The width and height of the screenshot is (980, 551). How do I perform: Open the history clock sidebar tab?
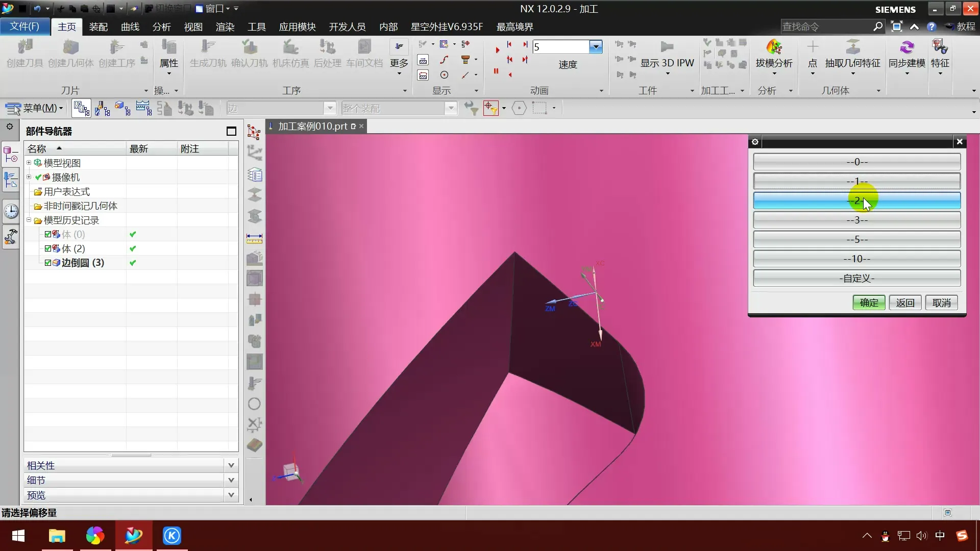click(x=11, y=211)
